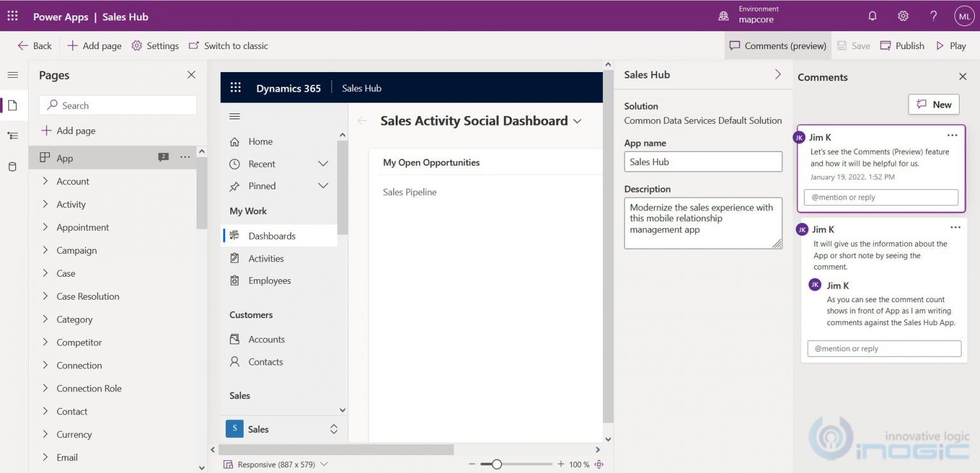
Task: Adjust the canvas zoom slider
Action: click(496, 464)
